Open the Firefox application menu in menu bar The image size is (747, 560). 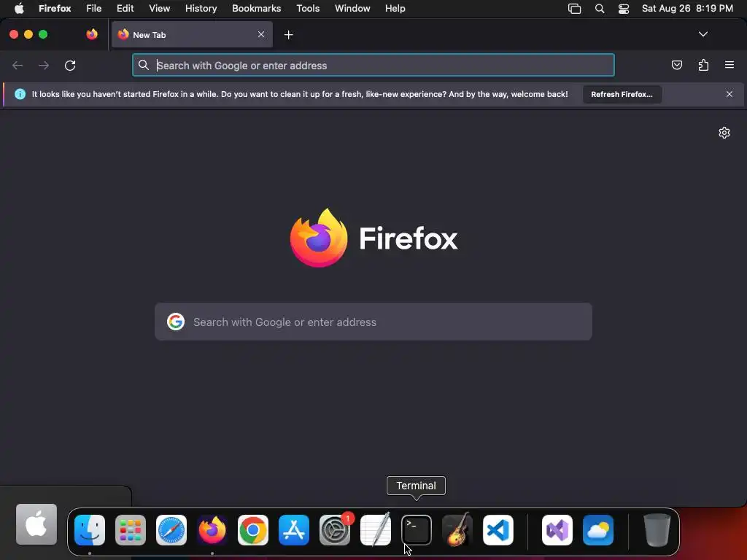55,8
